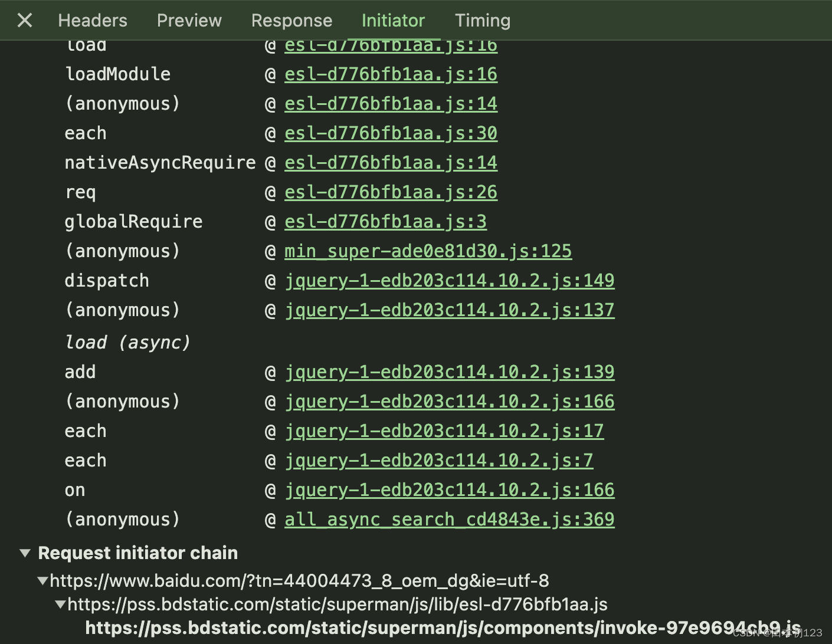
Task: Switch to the Timing tab
Action: (483, 21)
